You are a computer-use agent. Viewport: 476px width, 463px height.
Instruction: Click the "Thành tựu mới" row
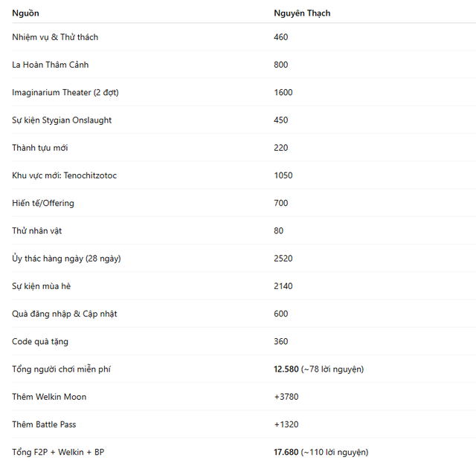[x=39, y=148]
